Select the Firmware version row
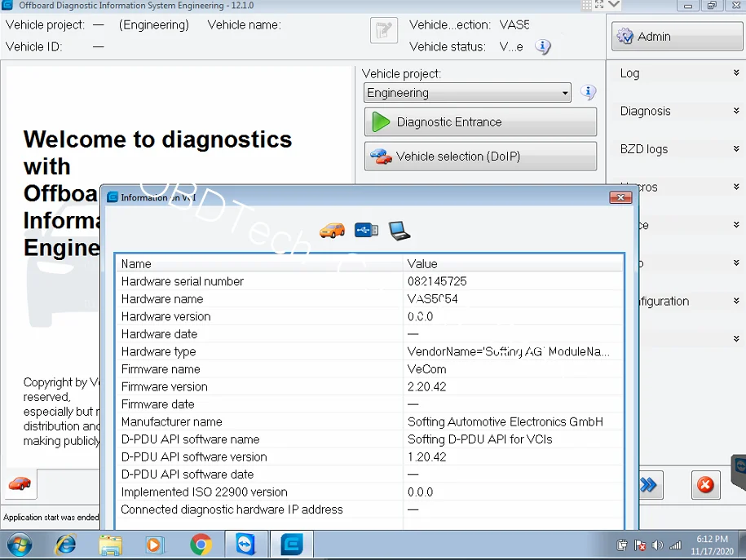 [x=369, y=387]
